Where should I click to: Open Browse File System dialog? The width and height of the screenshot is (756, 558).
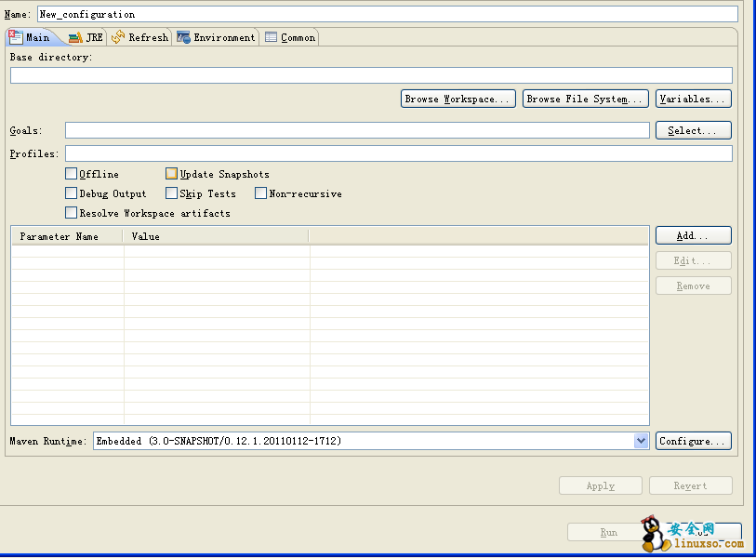585,99
